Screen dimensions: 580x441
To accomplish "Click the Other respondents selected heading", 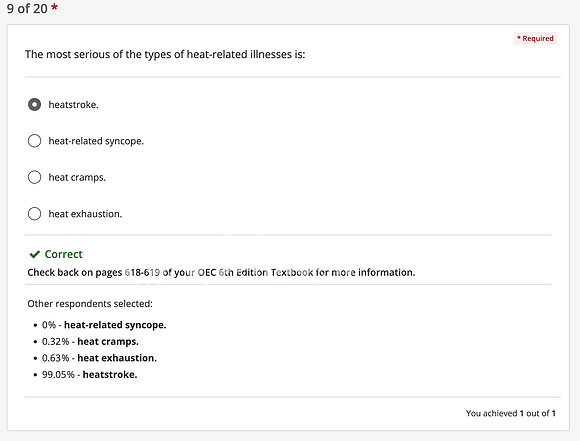I will [90, 304].
